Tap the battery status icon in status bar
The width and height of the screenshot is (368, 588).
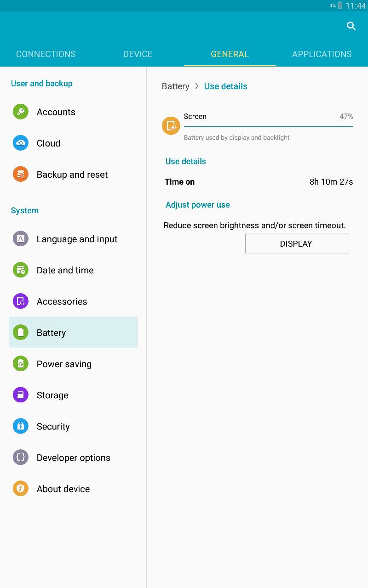click(340, 6)
